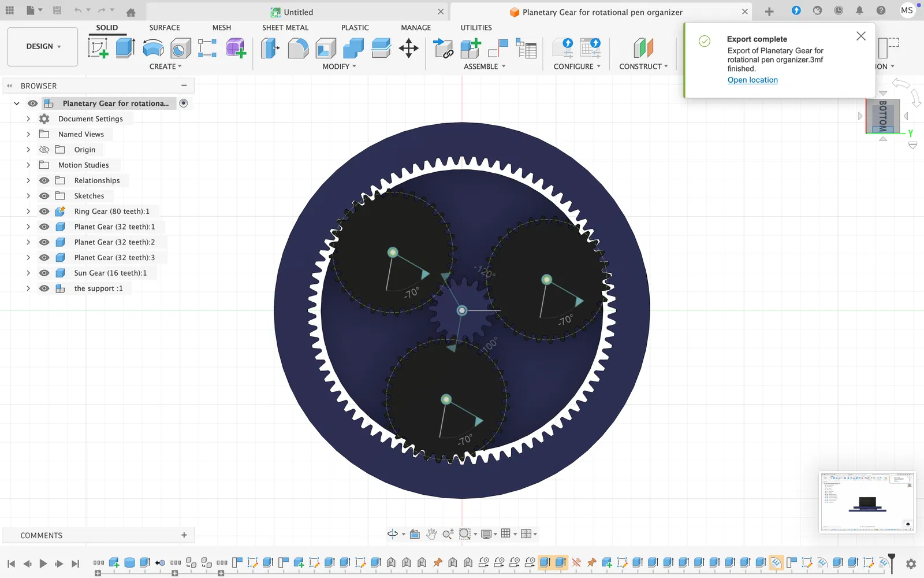Choose the Shell tool
This screenshot has height=578, width=924.
(x=326, y=48)
